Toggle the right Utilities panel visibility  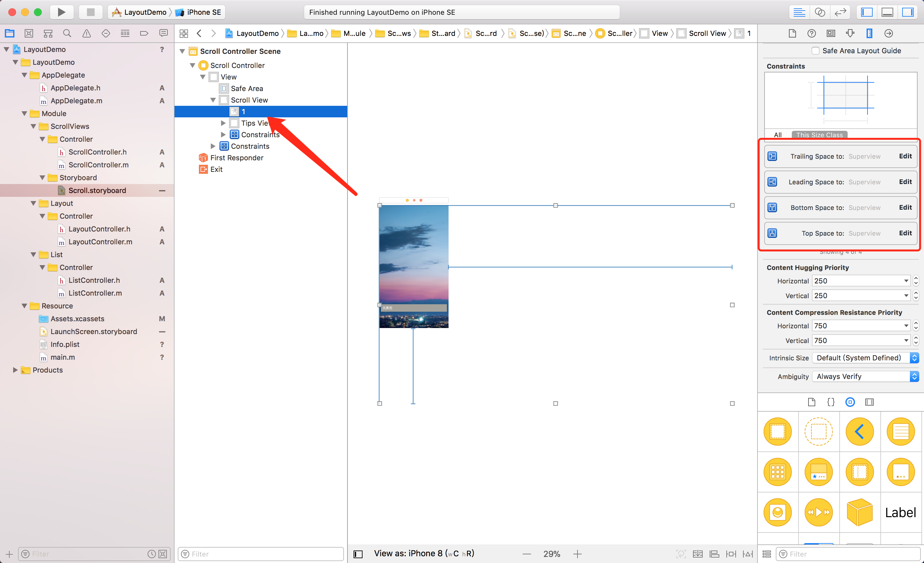click(908, 12)
